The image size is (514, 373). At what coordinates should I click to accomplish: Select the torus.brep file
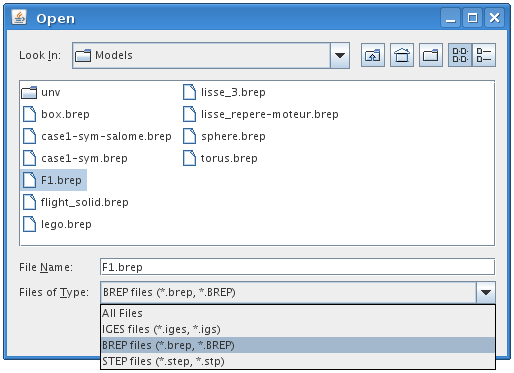[220, 158]
